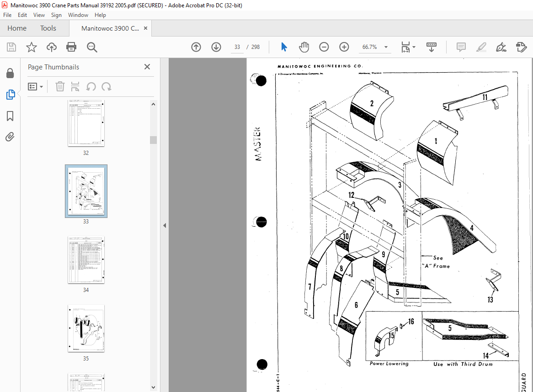Click the thumbnails scrollbar up arrow
Viewport: 533px width, 392px height.
pyautogui.click(x=153, y=104)
